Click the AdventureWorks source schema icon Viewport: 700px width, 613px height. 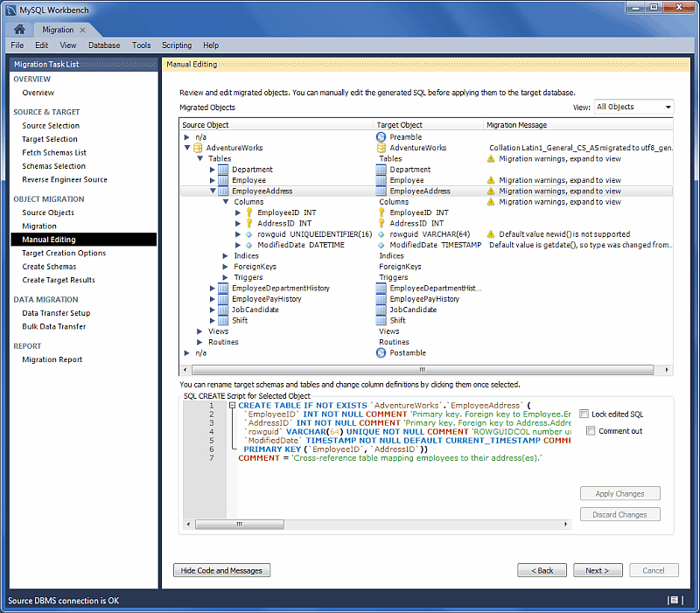tap(198, 148)
